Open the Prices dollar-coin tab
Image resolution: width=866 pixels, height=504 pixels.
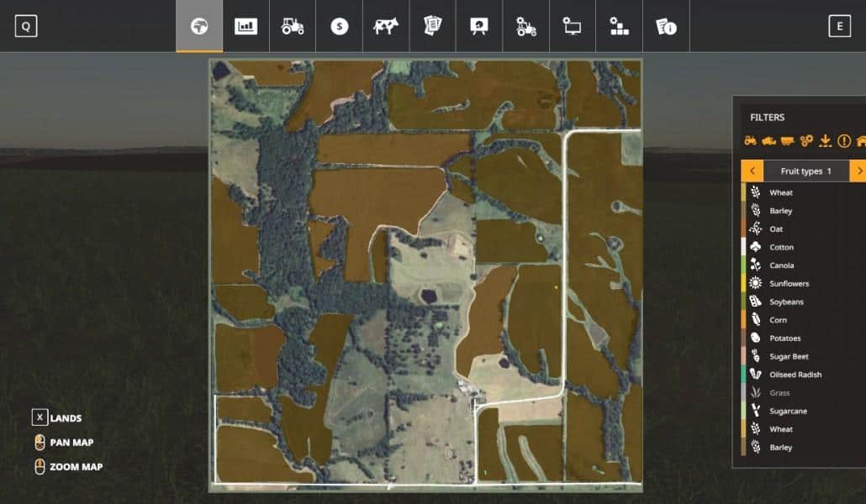[339, 26]
